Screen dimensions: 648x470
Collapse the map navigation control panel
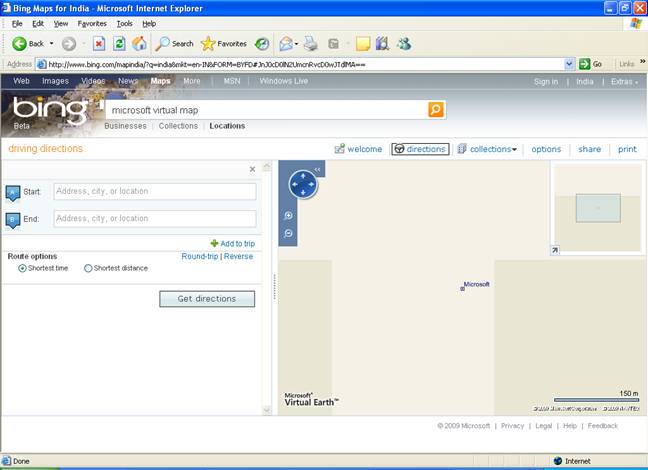click(x=317, y=169)
